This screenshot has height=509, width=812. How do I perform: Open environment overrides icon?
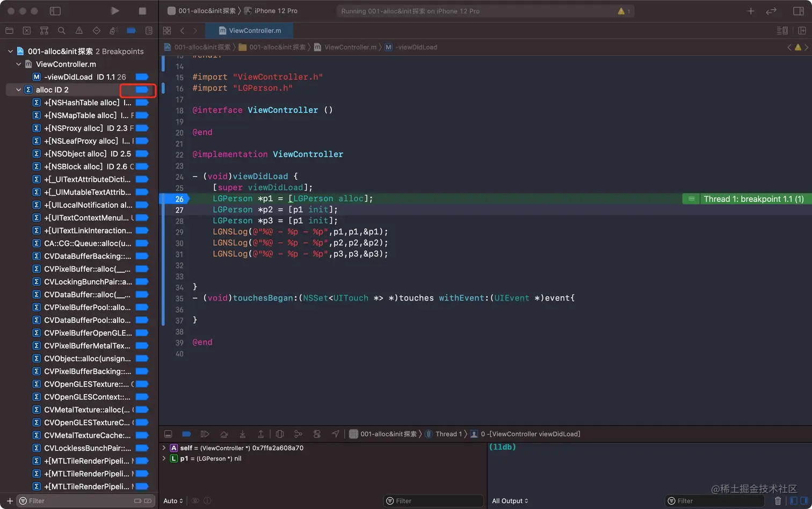click(x=317, y=434)
